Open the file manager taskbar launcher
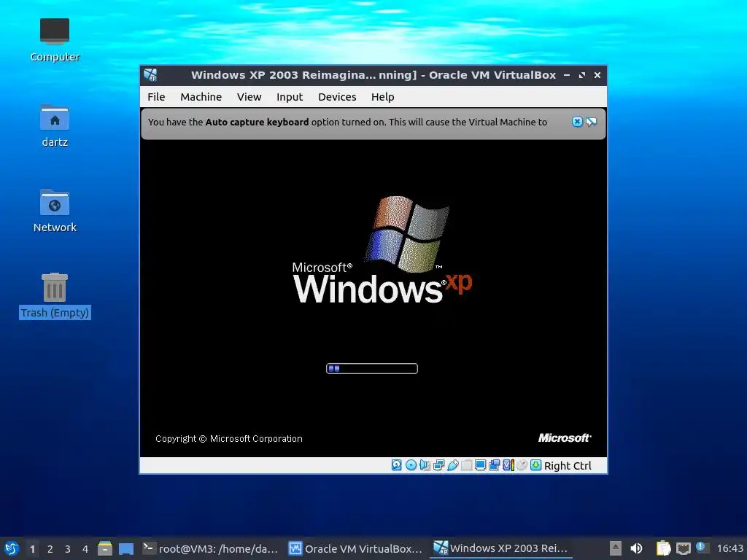 click(x=105, y=548)
